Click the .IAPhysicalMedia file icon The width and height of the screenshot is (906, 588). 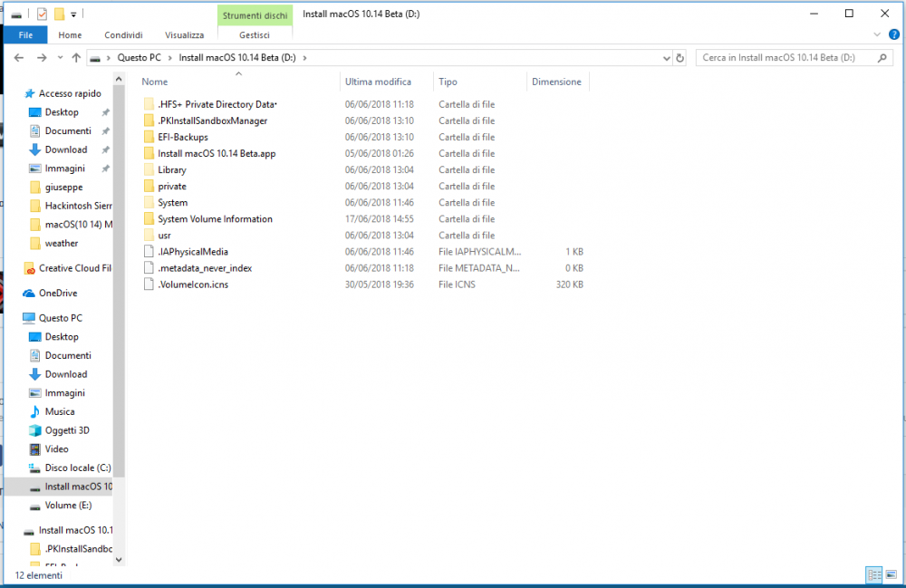coord(149,252)
